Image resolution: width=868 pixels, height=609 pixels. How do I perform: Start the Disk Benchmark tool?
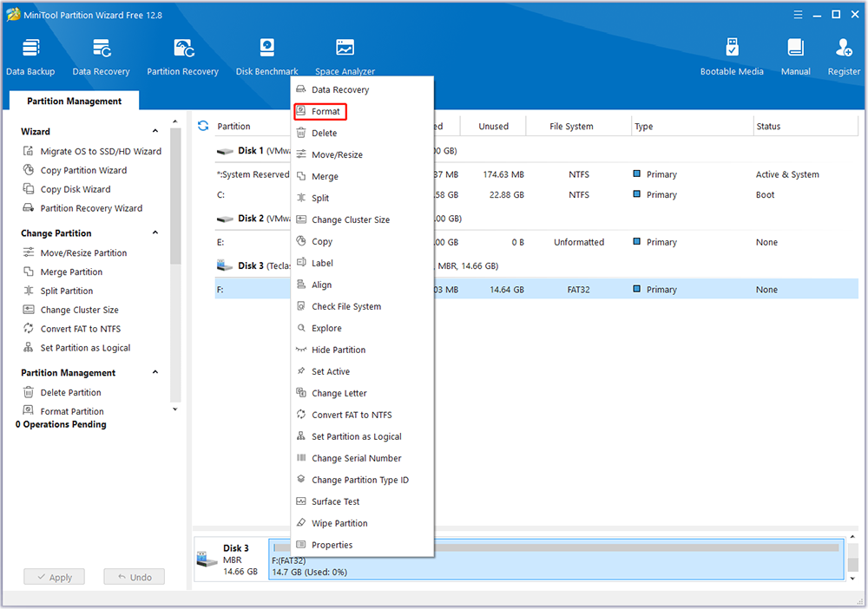coord(266,56)
